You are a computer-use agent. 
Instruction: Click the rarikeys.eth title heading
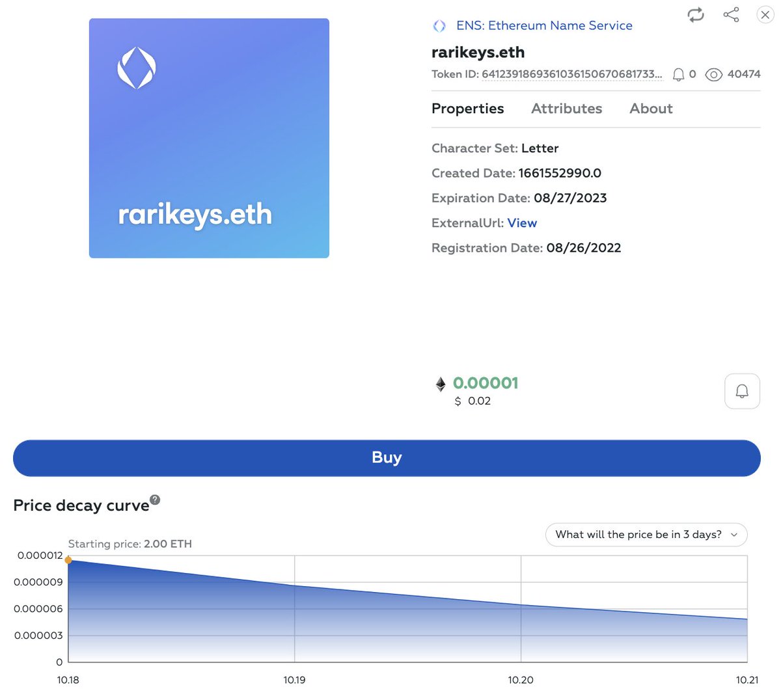(478, 53)
